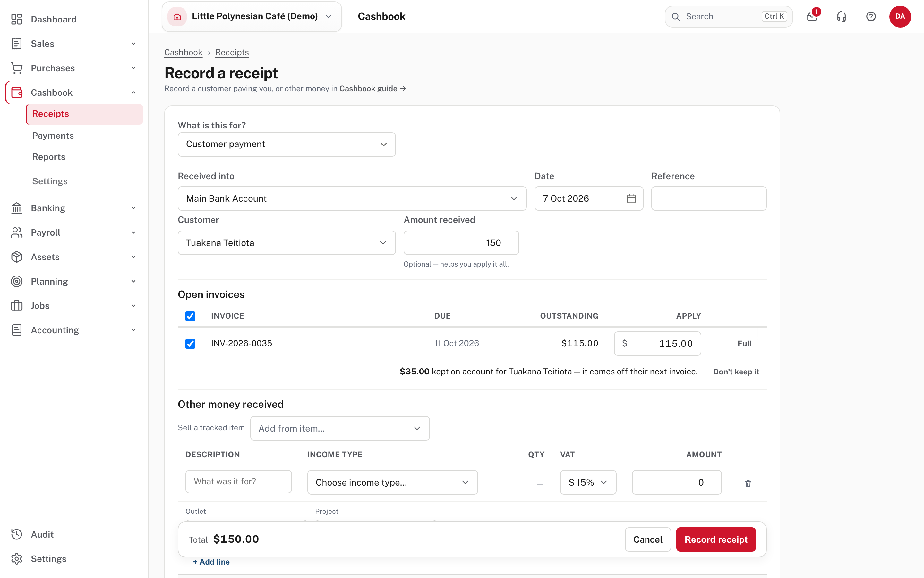Open the notifications inbox icon

812,16
